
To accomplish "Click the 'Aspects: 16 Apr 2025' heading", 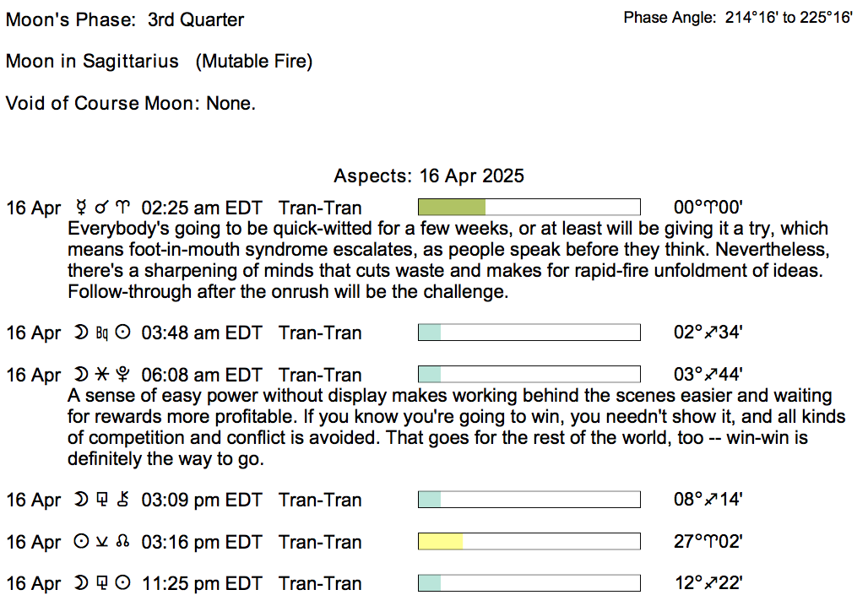I will coord(429,176).
